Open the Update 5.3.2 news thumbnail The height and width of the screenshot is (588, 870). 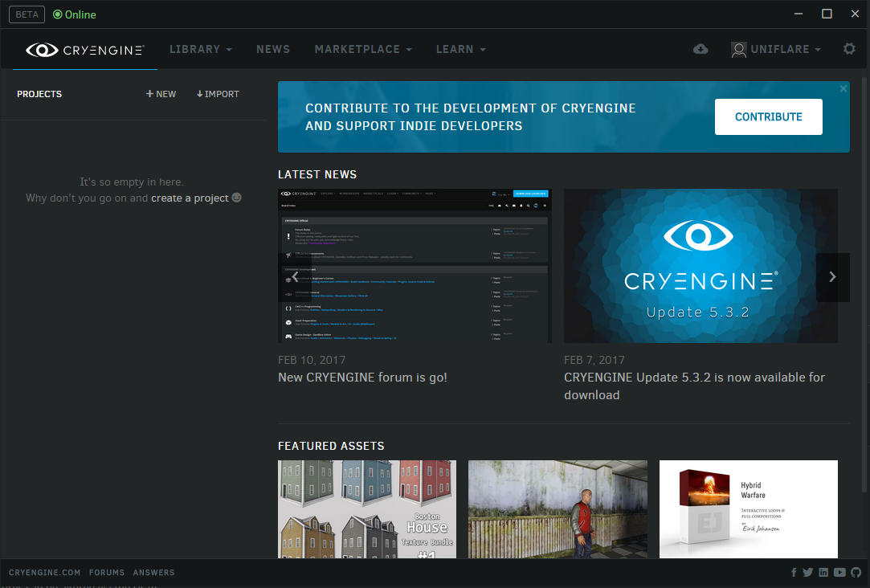point(700,266)
